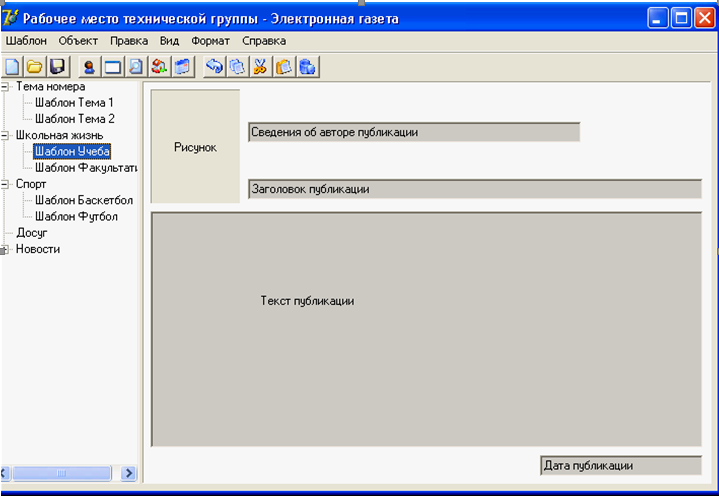Click the Сведения об авторе публикации field
Screen dimensions: 719x496
coord(414,132)
